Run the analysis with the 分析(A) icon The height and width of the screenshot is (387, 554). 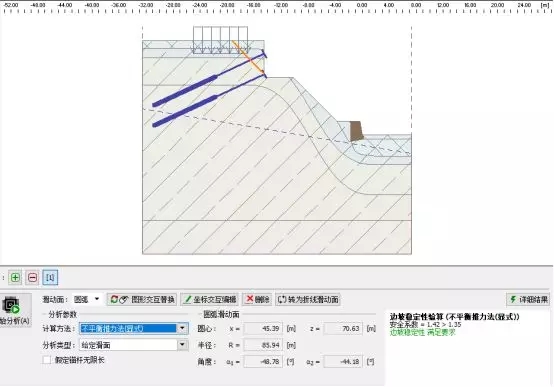pos(15,311)
